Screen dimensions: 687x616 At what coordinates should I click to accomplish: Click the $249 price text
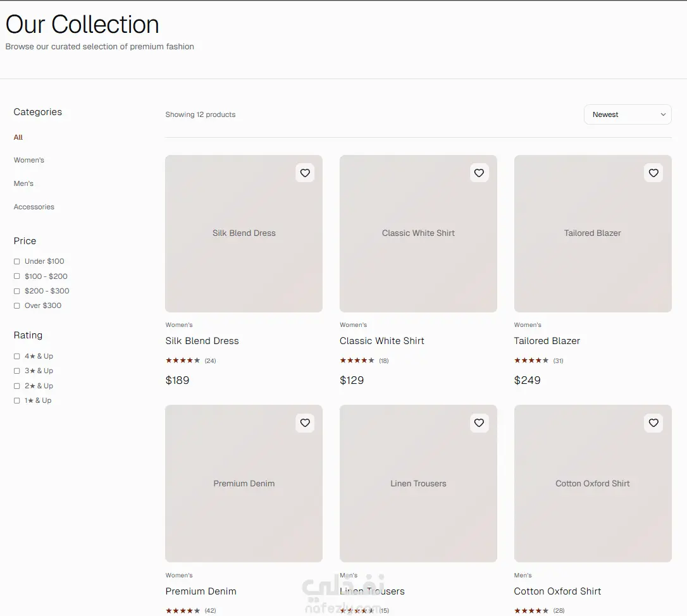point(527,380)
